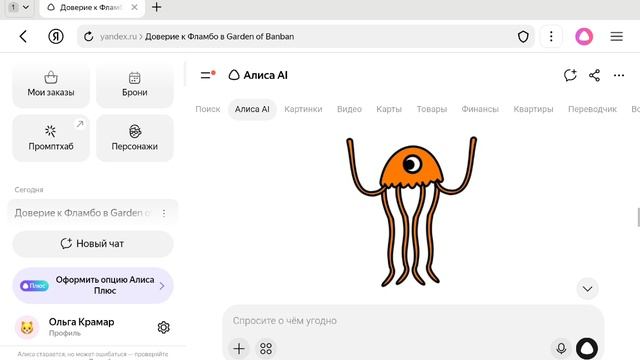
Task: Open the three-dot menu beside the address bar
Action: pyautogui.click(x=551, y=36)
